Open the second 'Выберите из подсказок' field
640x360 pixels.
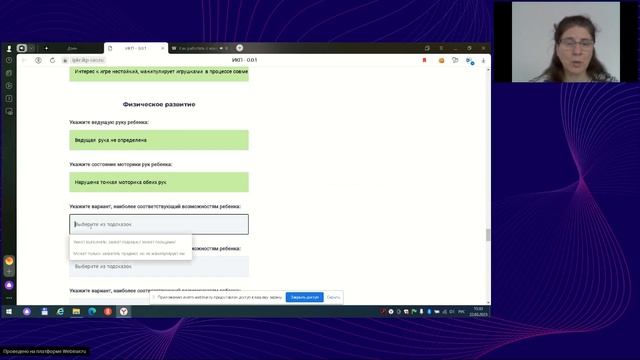click(x=159, y=267)
